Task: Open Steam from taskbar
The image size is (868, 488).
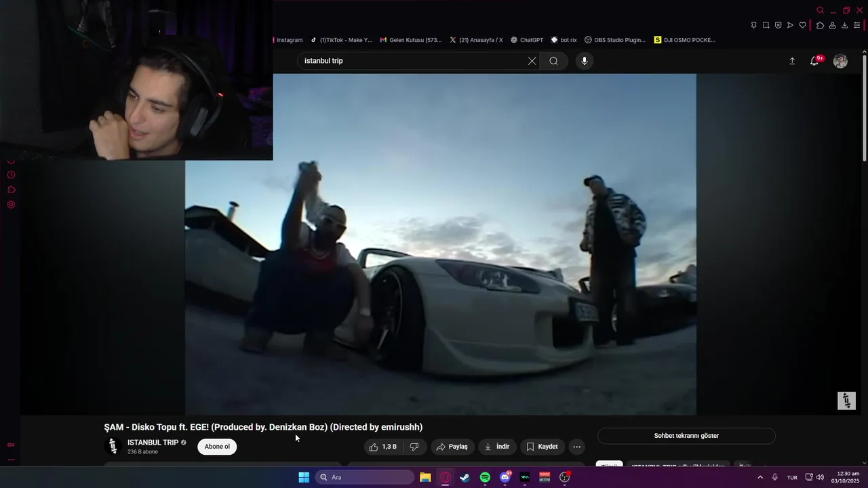Action: point(465,477)
